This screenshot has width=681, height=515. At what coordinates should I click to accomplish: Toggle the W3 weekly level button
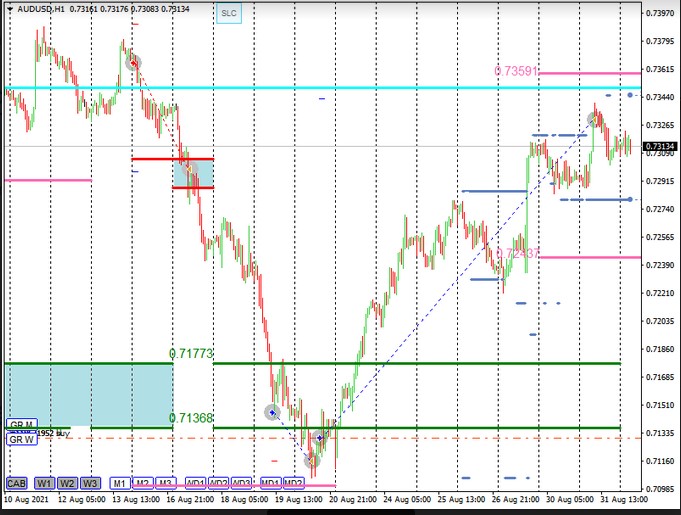pyautogui.click(x=91, y=483)
